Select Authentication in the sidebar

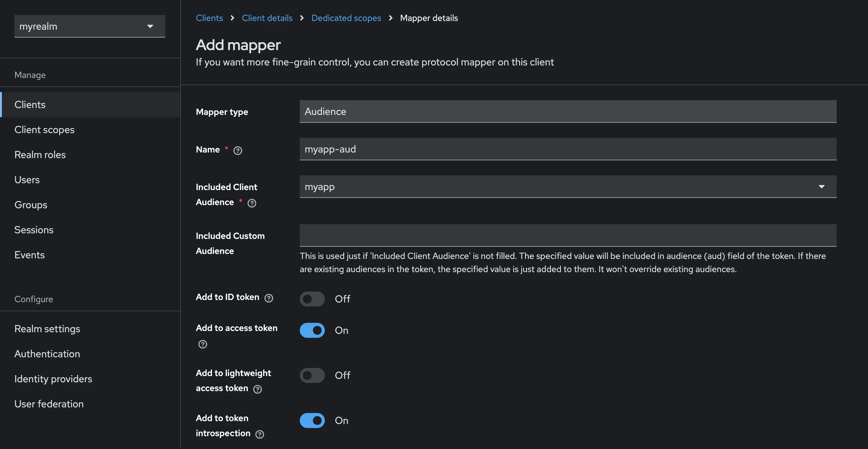47,354
